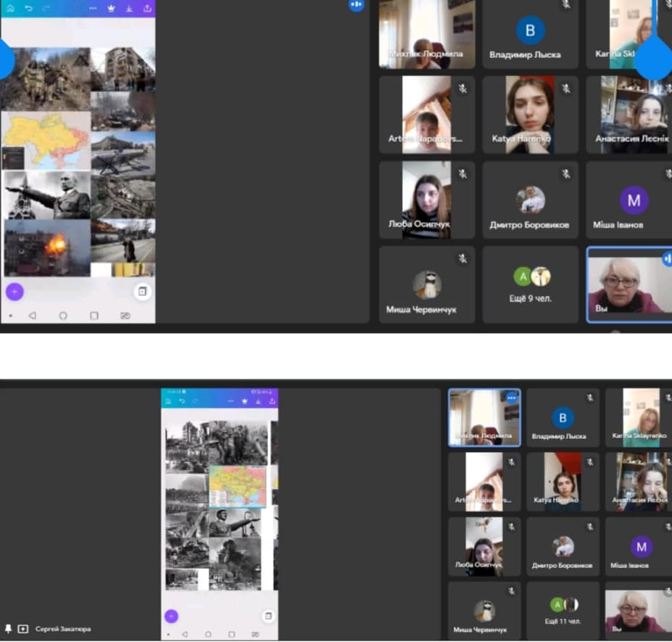Click the crown Pro icon in the upper Canva toolbar
The image size is (672, 642).
pos(111,9)
